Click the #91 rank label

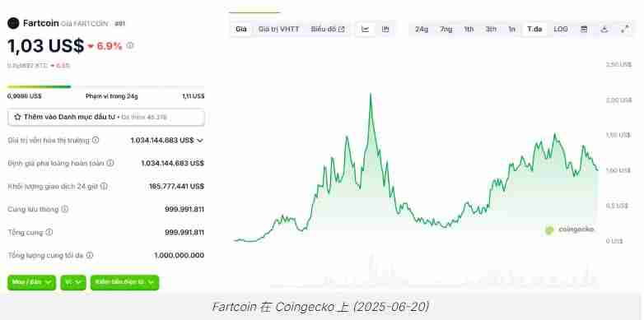click(x=119, y=24)
